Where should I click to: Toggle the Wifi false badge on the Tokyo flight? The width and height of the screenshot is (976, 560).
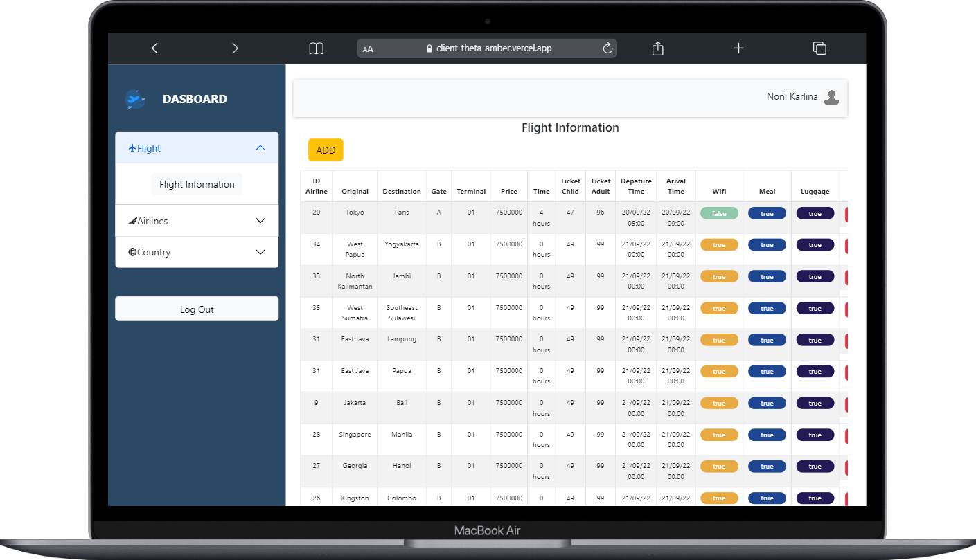click(x=719, y=213)
